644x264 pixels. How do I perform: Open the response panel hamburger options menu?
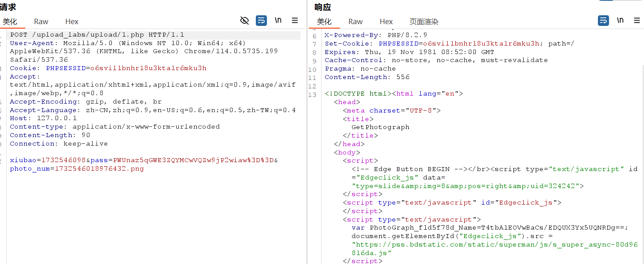click(637, 21)
